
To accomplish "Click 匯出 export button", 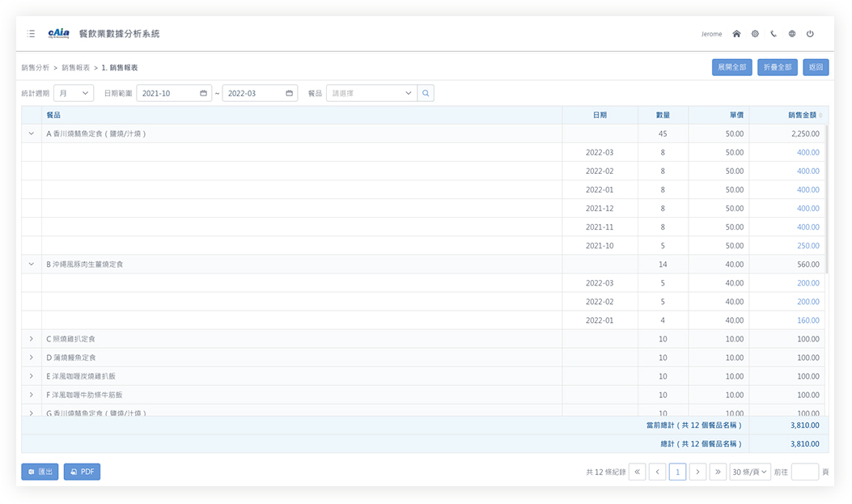I will pos(40,472).
